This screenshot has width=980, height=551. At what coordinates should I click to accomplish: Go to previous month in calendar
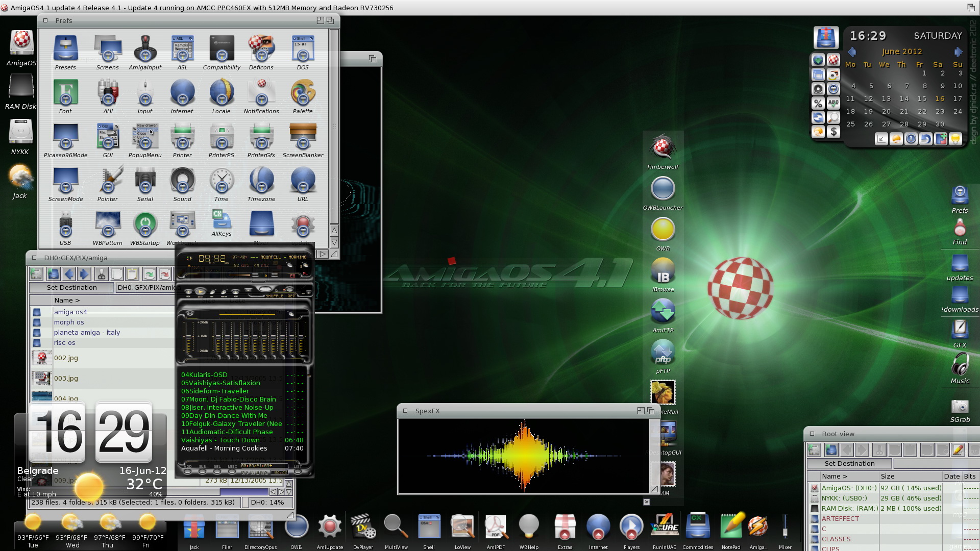[x=851, y=52]
